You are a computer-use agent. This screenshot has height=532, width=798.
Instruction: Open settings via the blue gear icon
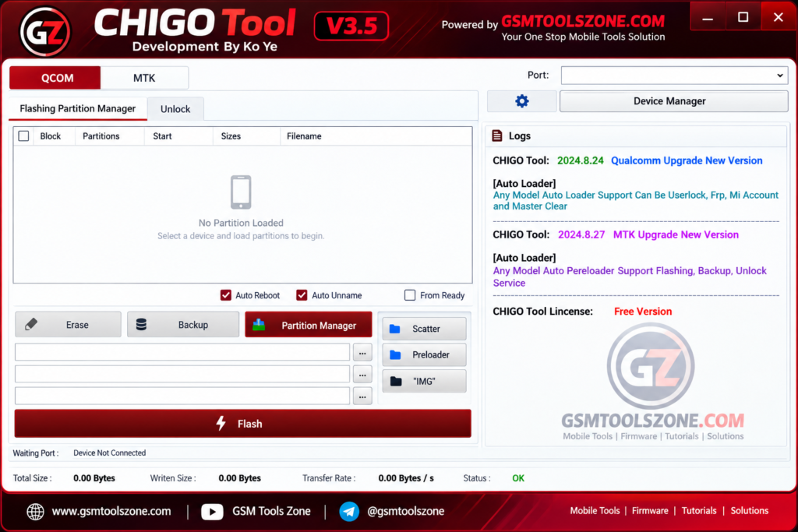(x=521, y=100)
